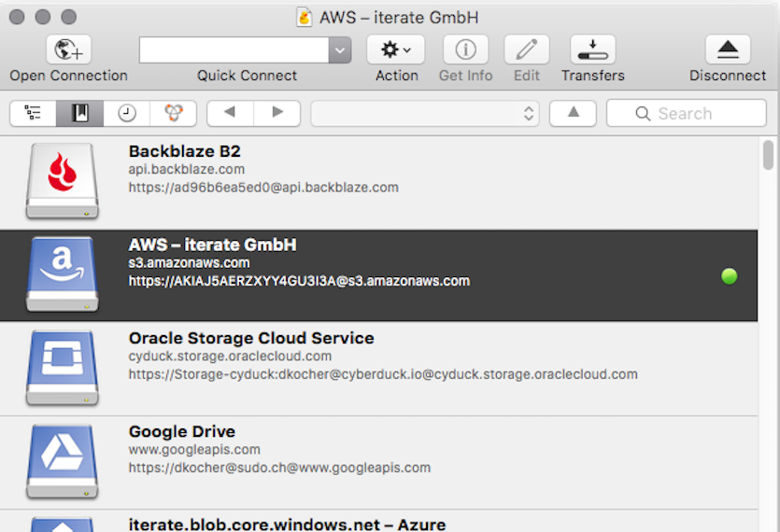Click the Google Drive disk icon

[63, 461]
